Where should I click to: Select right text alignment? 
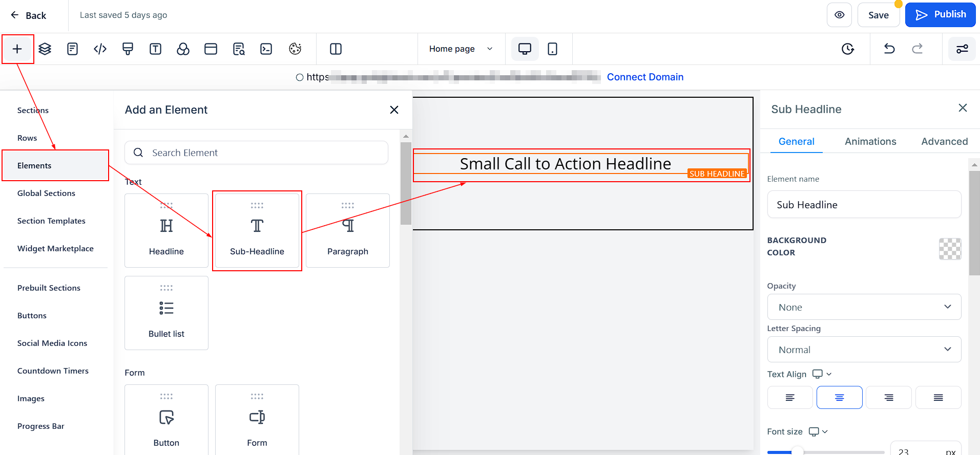pyautogui.click(x=889, y=398)
